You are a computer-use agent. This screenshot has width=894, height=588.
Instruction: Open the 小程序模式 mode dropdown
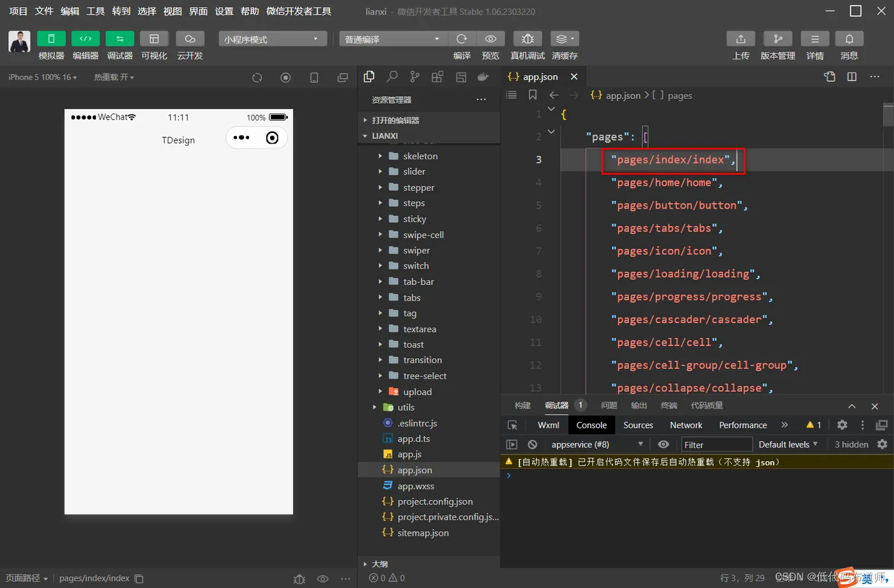coord(273,39)
